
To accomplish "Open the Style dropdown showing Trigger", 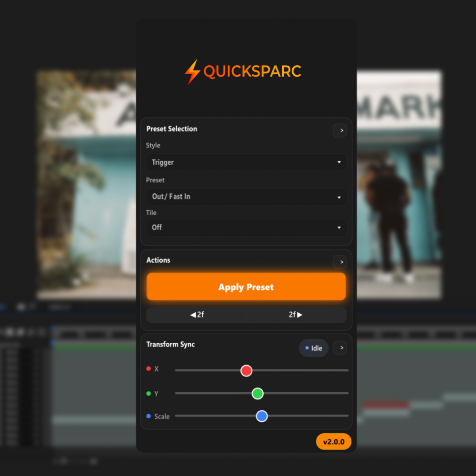I will (x=246, y=162).
